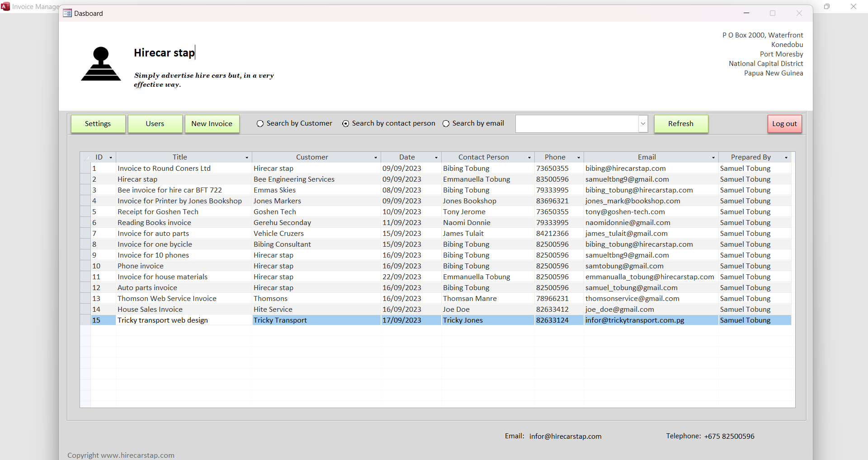Click the Hirecar stap stamp logo
The height and width of the screenshot is (460, 868).
101,64
